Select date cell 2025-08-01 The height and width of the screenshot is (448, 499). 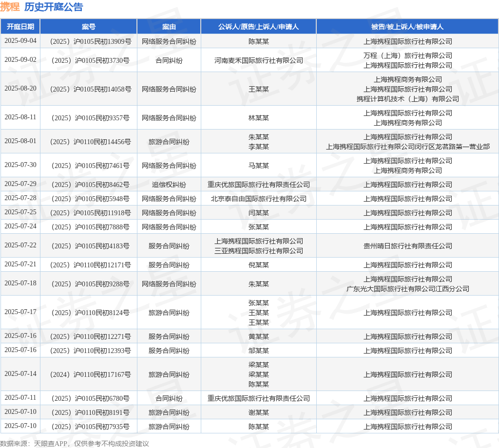20,141
